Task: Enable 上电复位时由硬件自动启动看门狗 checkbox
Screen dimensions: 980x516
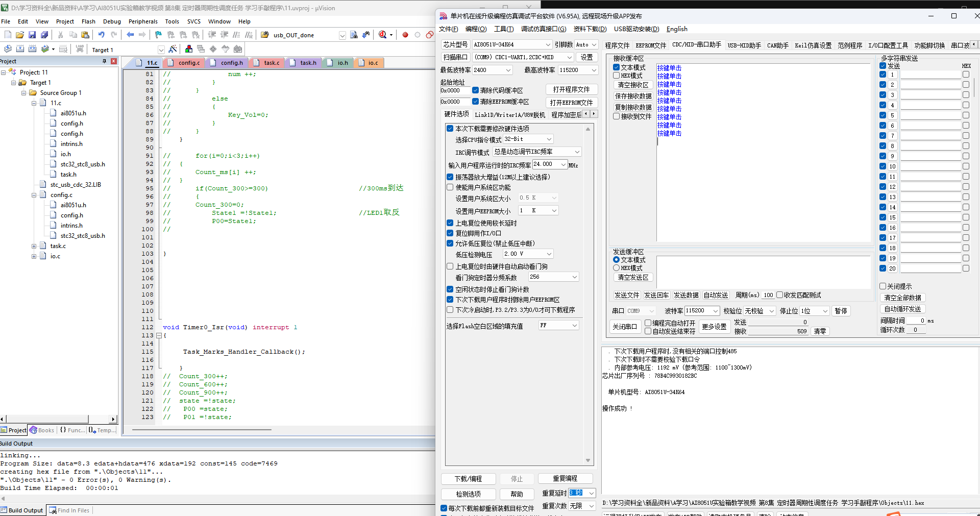Action: pyautogui.click(x=450, y=266)
